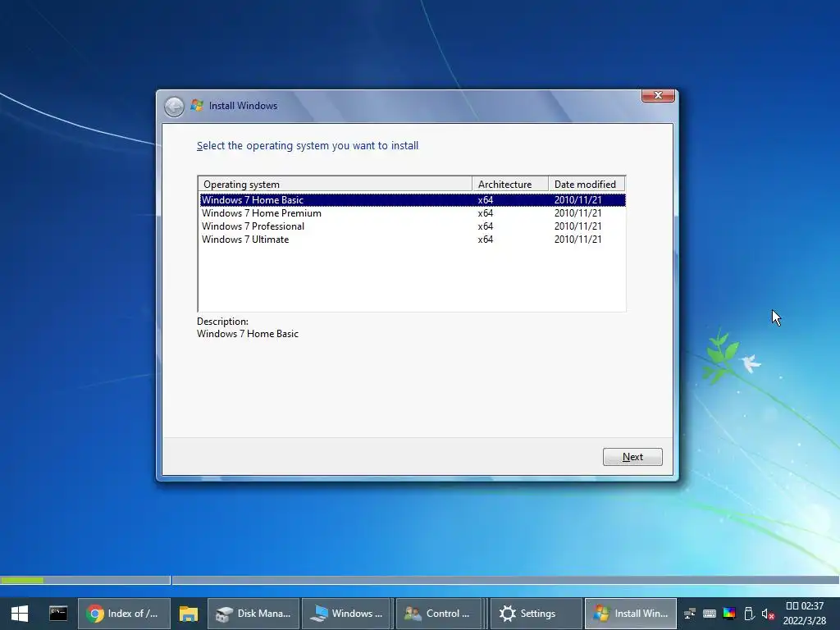The image size is (840, 630).
Task: Click the Next button
Action: 632,457
